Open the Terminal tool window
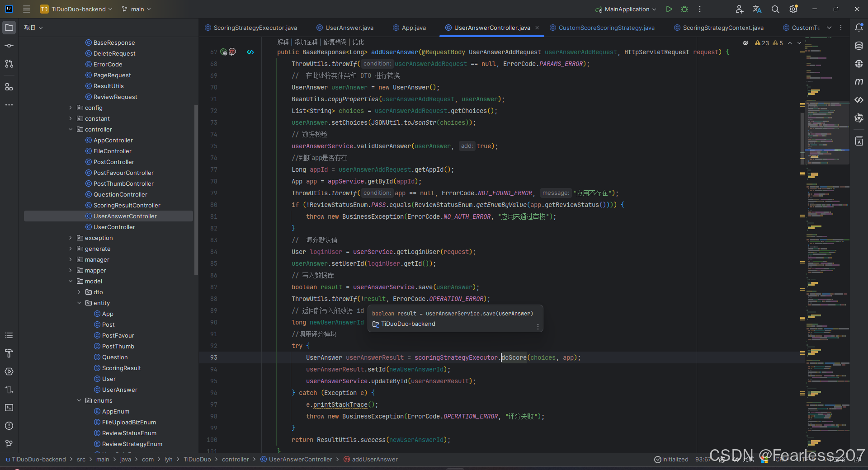This screenshot has height=470, width=868. tap(9, 408)
